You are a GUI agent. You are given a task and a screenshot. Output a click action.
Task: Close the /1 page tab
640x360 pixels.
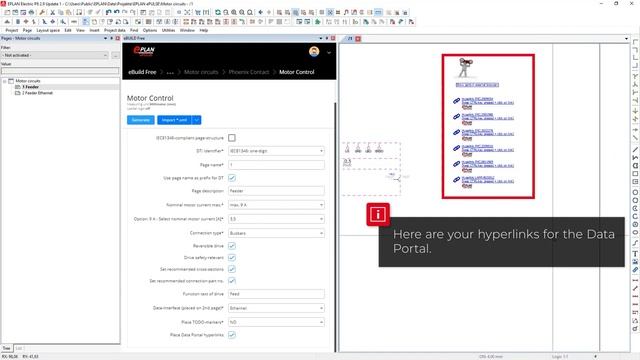click(358, 39)
